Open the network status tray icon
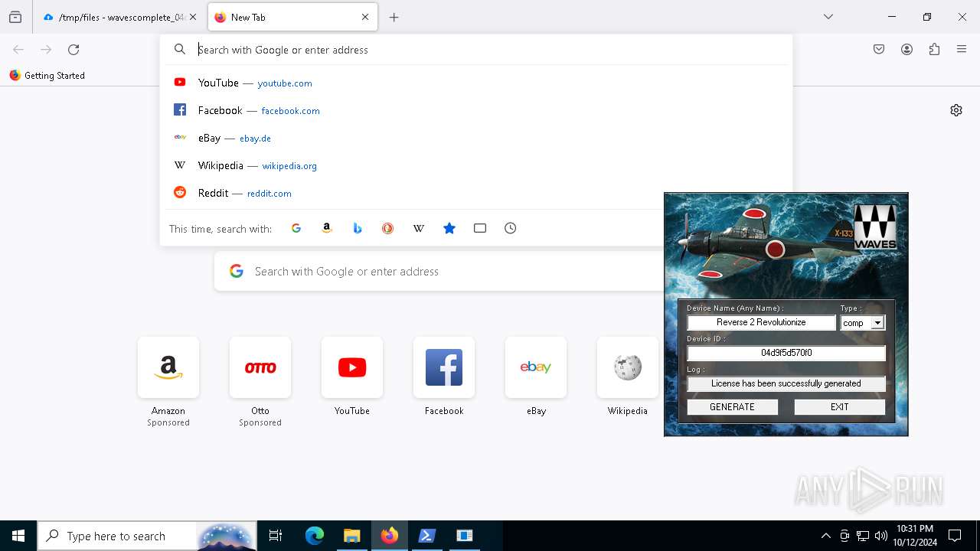 (x=863, y=536)
